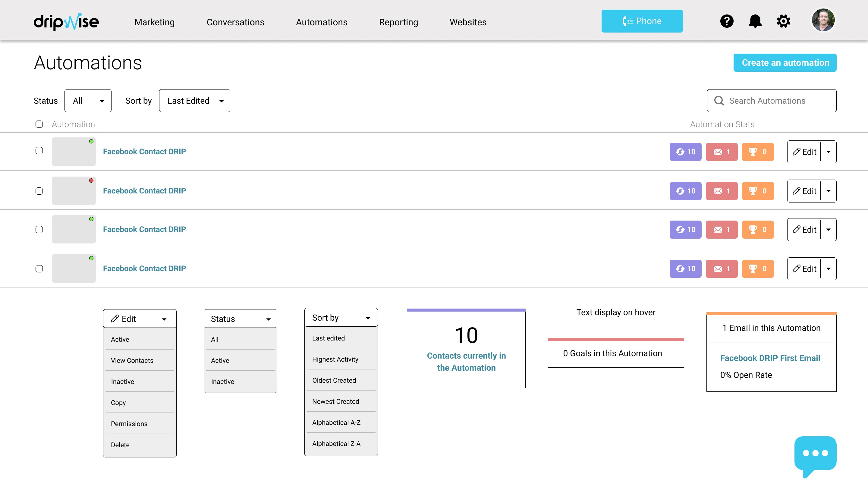Screen dimensions: 868x499
Task: Expand the arrow next to the first row's Edit button
Action: click(828, 152)
